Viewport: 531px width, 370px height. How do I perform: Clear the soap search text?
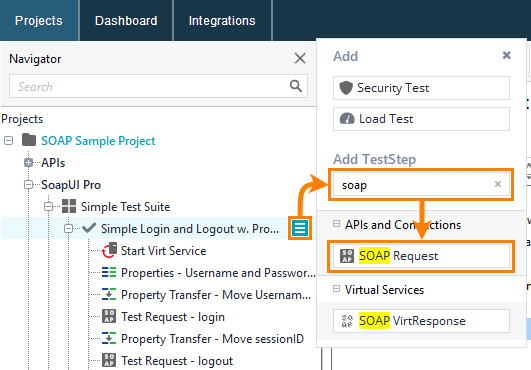498,184
